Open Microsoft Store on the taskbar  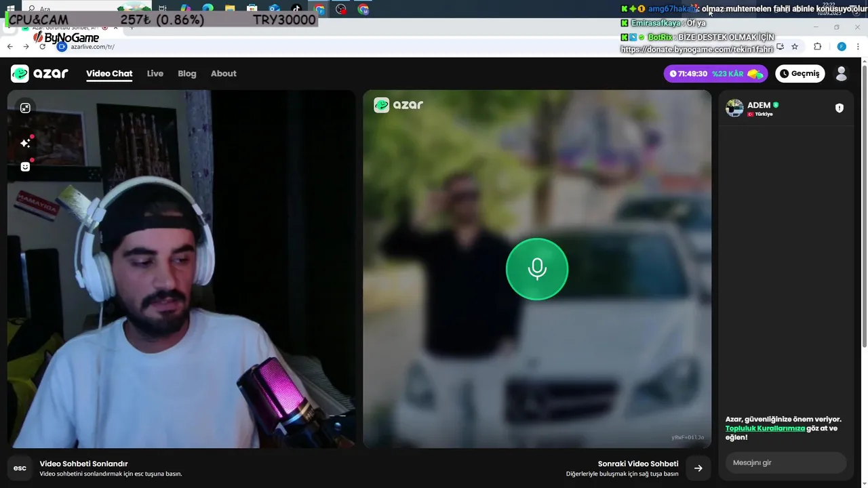(x=252, y=9)
